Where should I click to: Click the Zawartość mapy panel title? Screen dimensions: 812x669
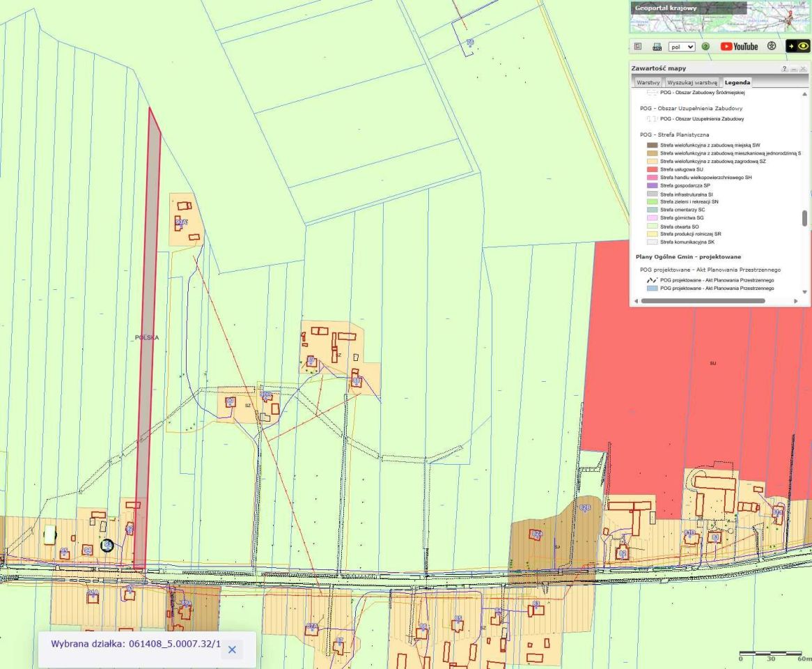(658, 68)
